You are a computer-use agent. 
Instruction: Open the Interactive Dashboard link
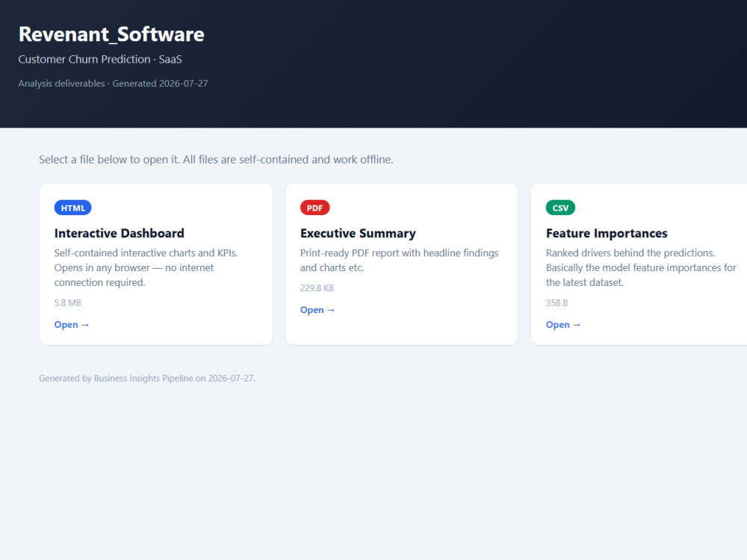pos(72,325)
